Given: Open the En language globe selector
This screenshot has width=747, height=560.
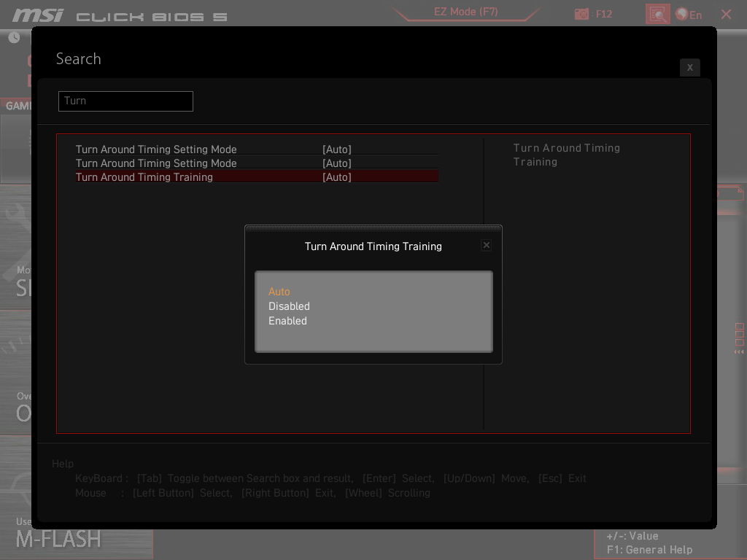Looking at the screenshot, I should coord(689,15).
